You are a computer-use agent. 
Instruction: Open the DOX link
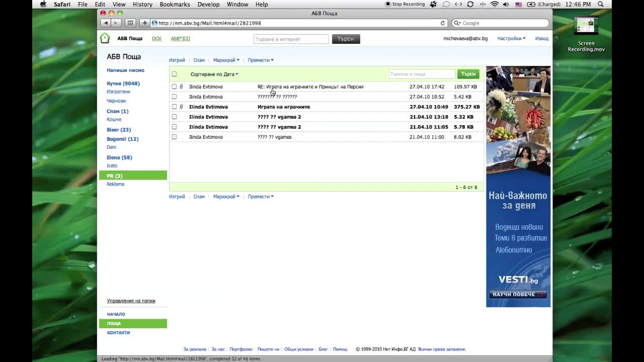(x=156, y=38)
